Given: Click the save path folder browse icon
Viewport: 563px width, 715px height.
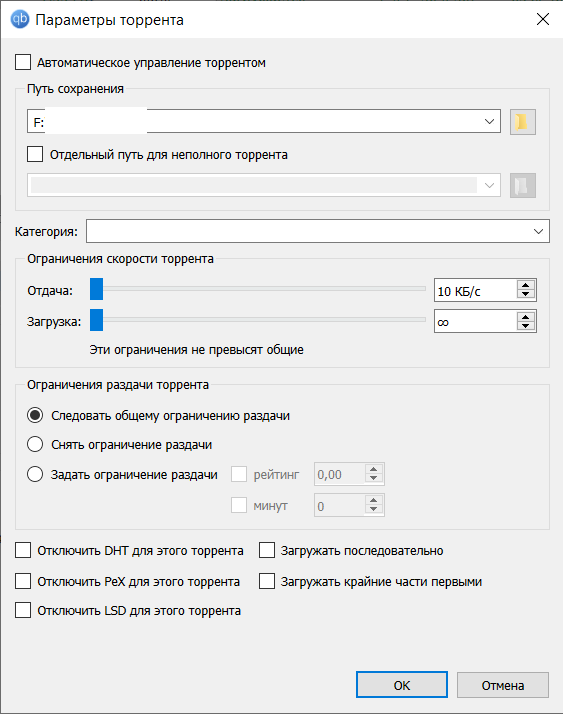Looking at the screenshot, I should (x=522, y=122).
